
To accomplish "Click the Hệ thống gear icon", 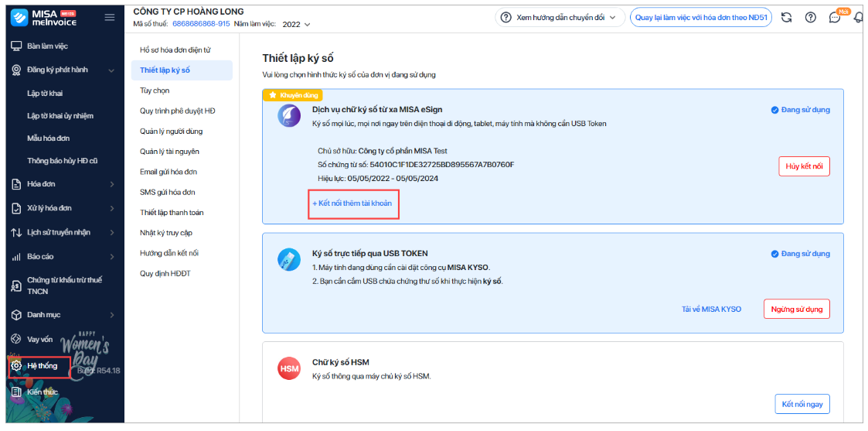I will [16, 366].
